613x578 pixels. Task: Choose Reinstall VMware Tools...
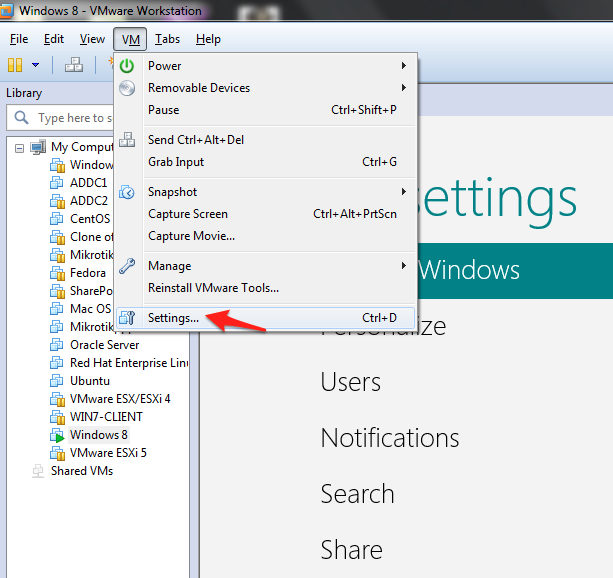point(265,287)
